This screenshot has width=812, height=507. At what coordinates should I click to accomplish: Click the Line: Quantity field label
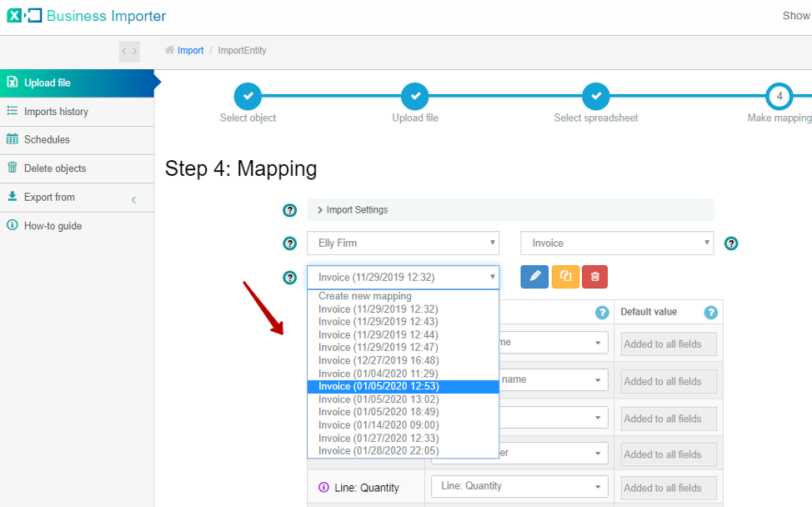367,488
